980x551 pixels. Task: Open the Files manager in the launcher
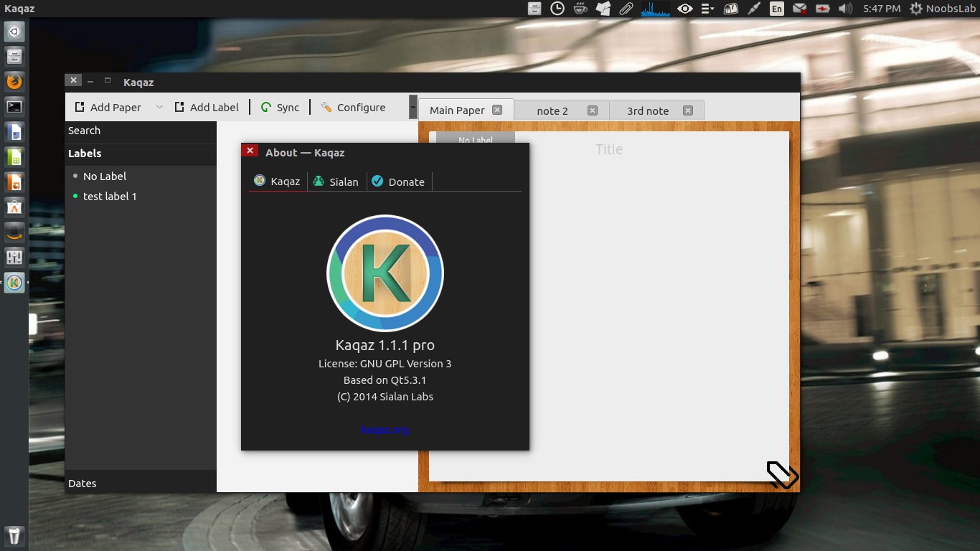[x=15, y=57]
